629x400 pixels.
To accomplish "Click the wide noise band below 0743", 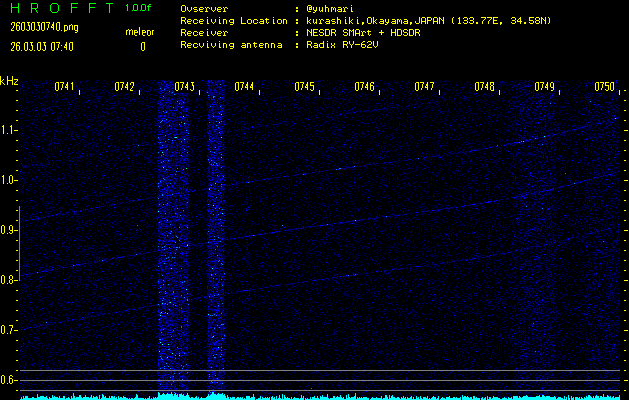I will [x=173, y=240].
